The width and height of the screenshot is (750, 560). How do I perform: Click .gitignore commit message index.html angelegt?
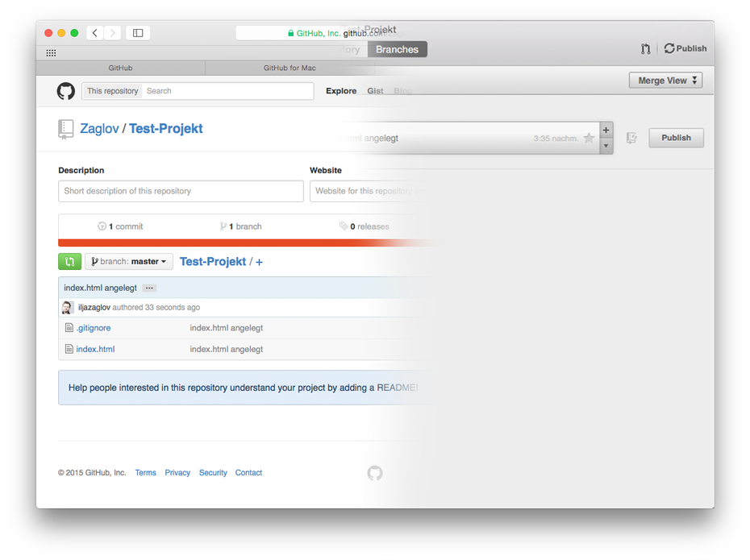227,328
